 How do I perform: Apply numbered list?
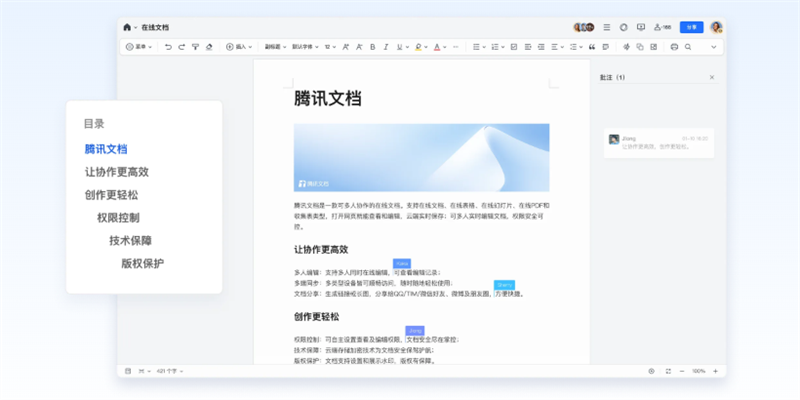pos(494,47)
